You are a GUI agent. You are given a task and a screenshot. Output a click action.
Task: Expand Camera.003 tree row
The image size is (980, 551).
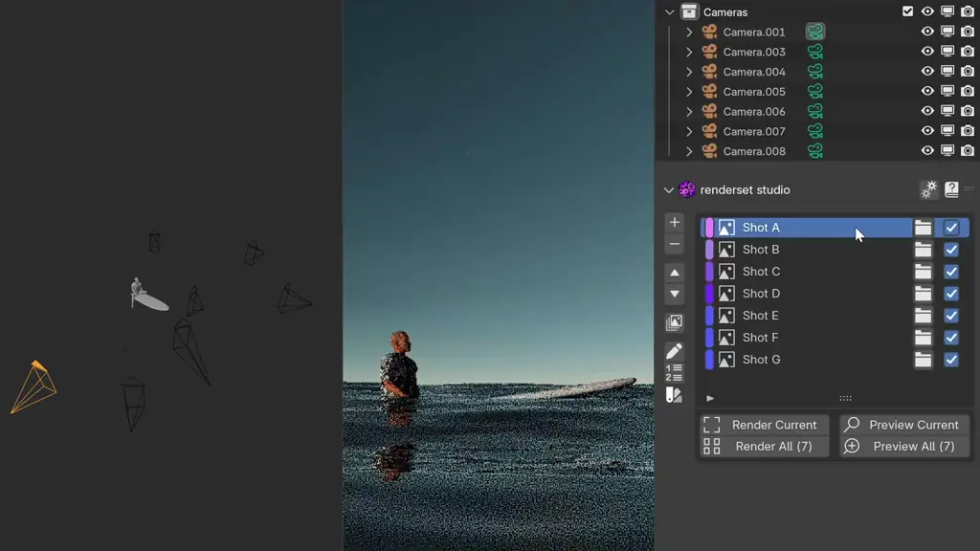689,52
